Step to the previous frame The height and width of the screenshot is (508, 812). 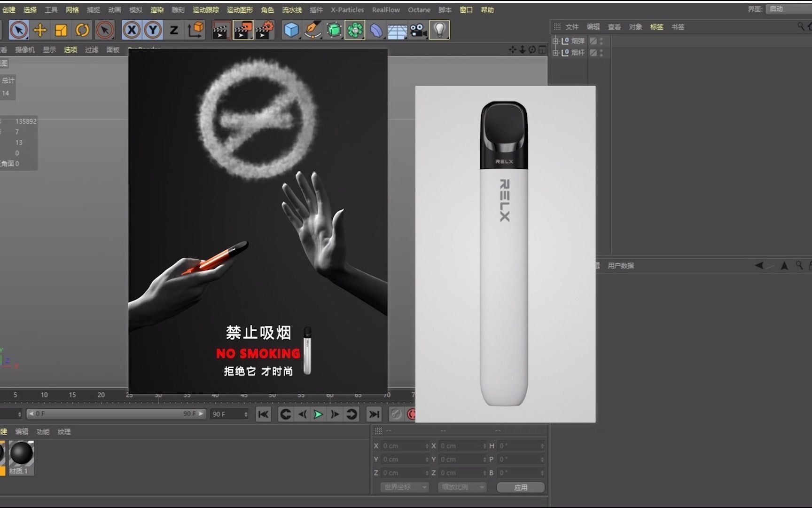[x=302, y=414]
